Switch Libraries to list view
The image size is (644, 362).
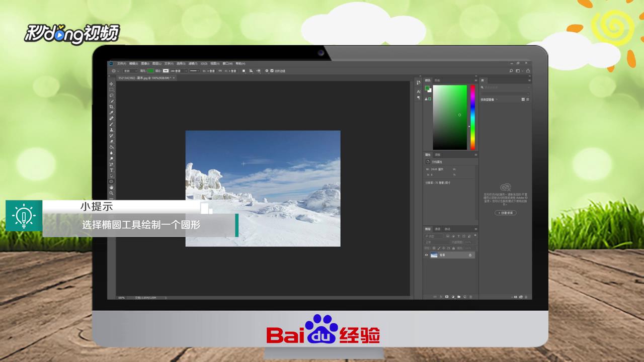pos(528,100)
